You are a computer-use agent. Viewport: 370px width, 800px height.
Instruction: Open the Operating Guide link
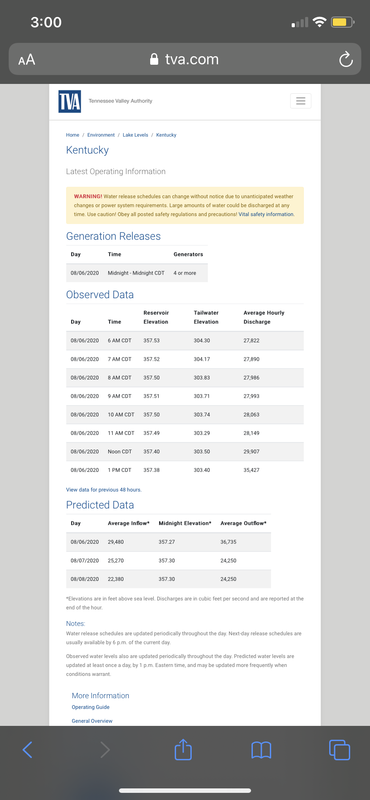pyautogui.click(x=90, y=707)
